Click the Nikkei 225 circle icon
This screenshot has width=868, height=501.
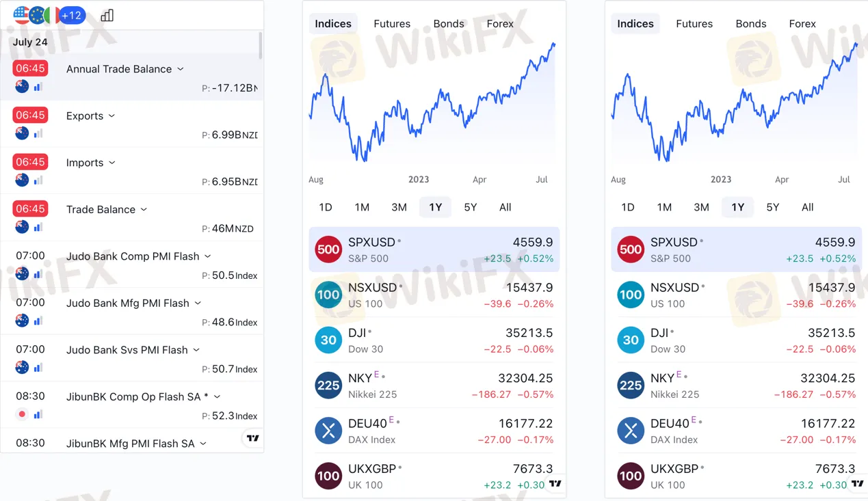328,385
